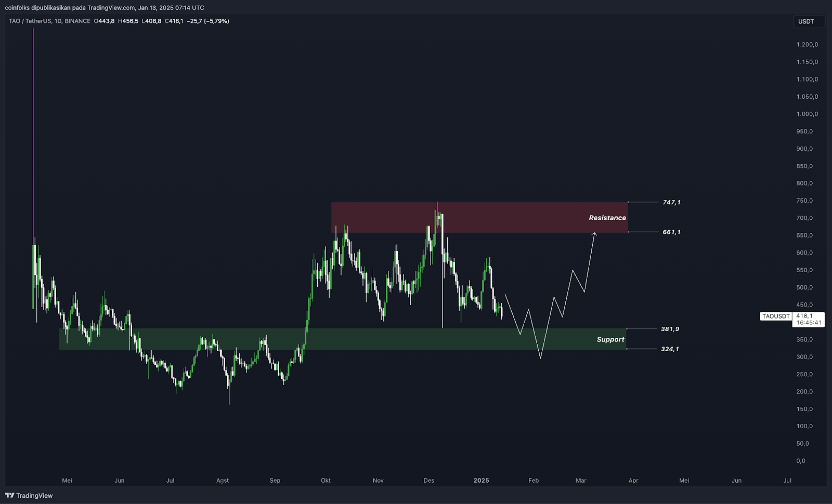The width and height of the screenshot is (832, 504).
Task: Open the TradingView logo link
Action: tap(29, 496)
